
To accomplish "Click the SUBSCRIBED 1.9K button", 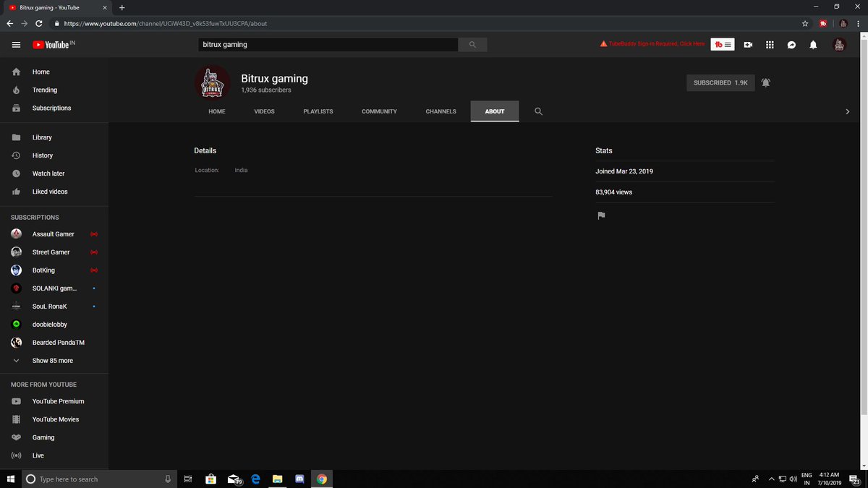I will click(x=720, y=83).
